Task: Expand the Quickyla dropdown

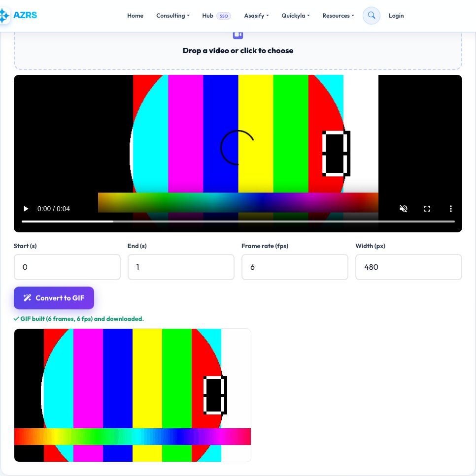Action: 296,15
